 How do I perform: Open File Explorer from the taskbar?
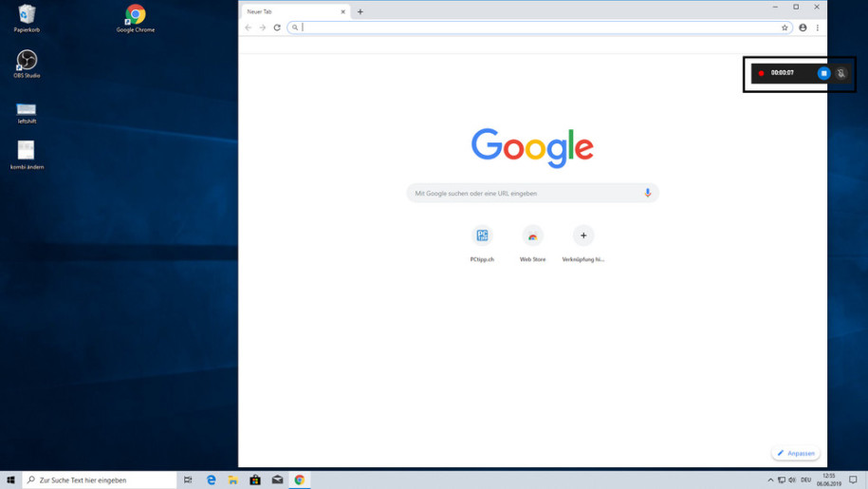click(233, 480)
